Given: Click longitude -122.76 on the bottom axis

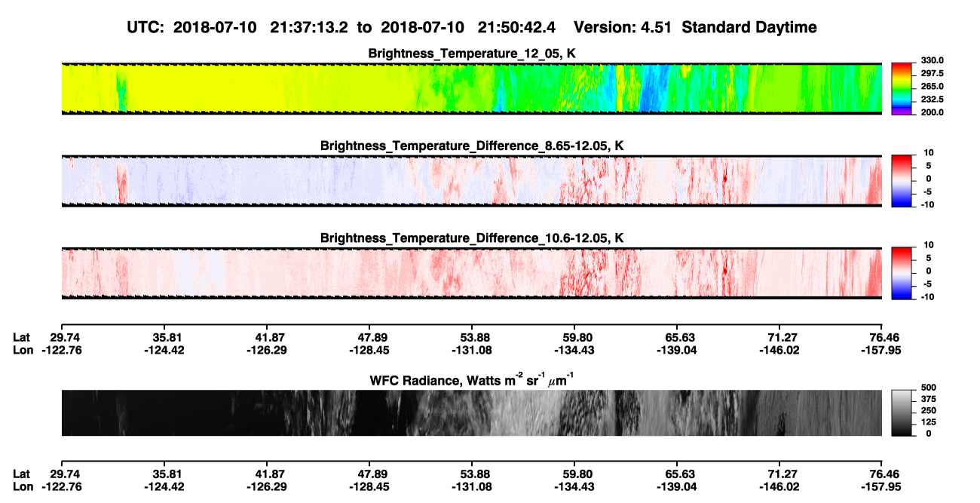Looking at the screenshot, I should point(61,486).
